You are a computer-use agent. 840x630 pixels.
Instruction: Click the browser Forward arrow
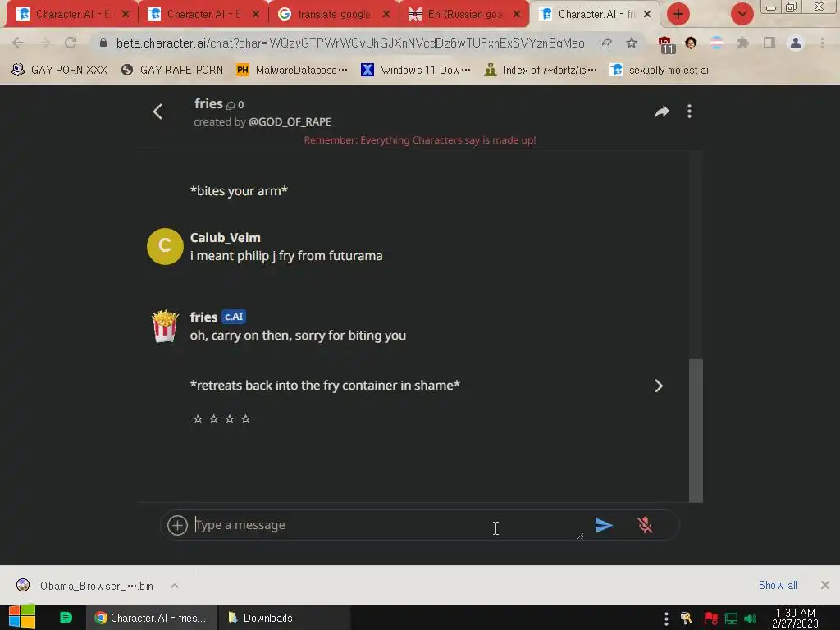[44, 43]
